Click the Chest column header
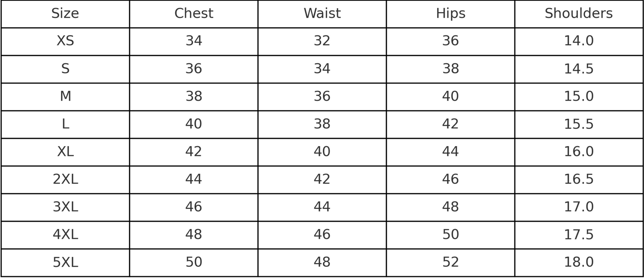 pos(194,14)
